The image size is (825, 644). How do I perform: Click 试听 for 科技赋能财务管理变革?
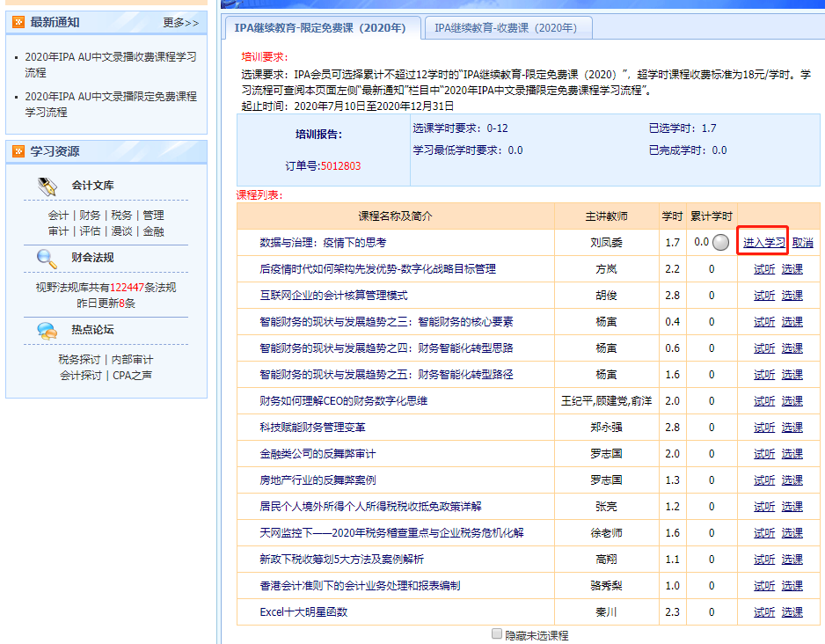coord(764,428)
